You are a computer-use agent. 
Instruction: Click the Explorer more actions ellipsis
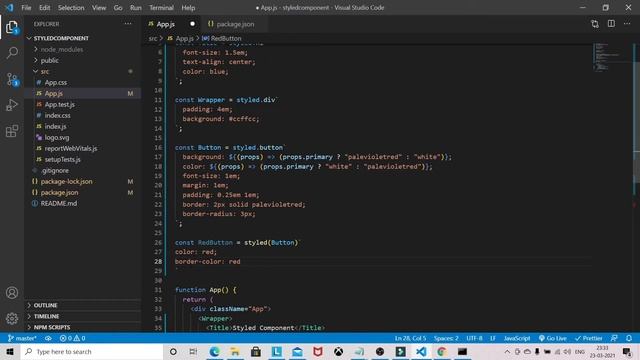tap(128, 24)
